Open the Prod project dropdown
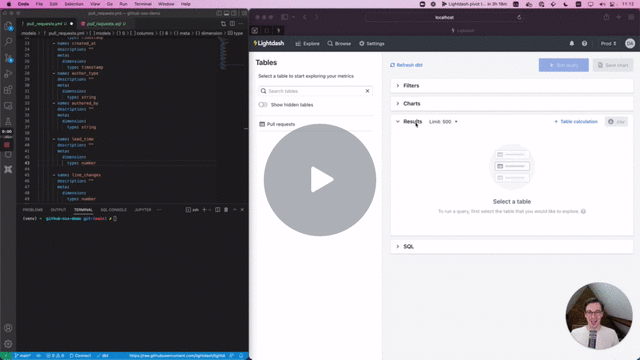 [x=608, y=44]
